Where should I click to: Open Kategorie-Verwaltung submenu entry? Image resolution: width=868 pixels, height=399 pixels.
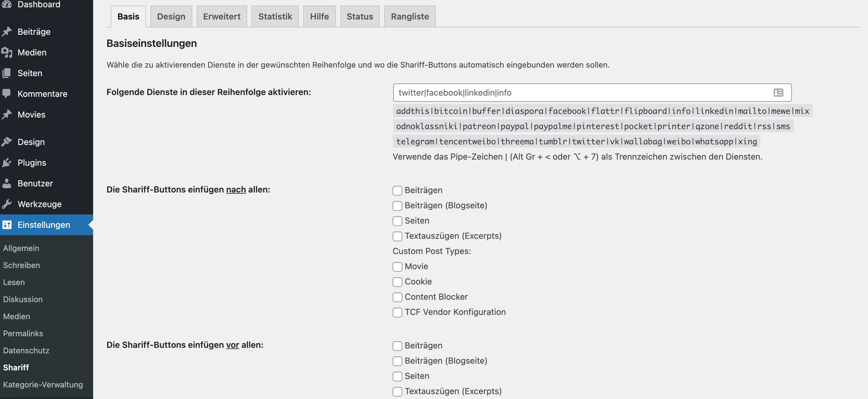43,384
